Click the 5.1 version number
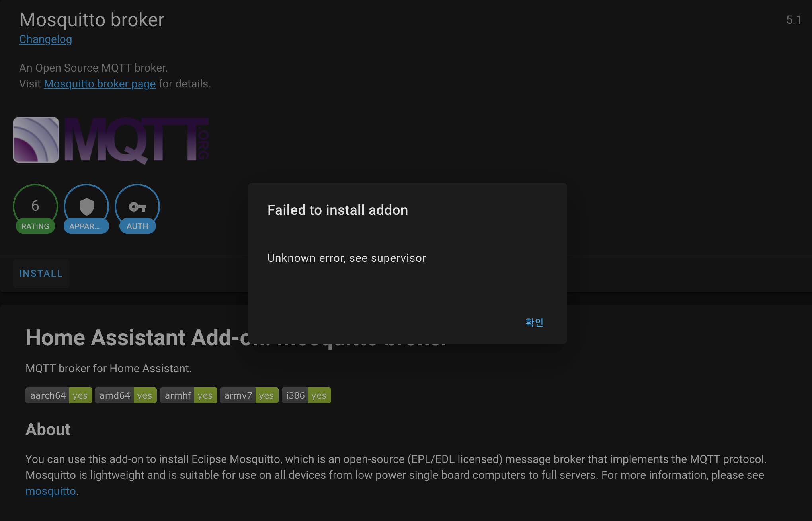812x521 pixels. coord(794,20)
